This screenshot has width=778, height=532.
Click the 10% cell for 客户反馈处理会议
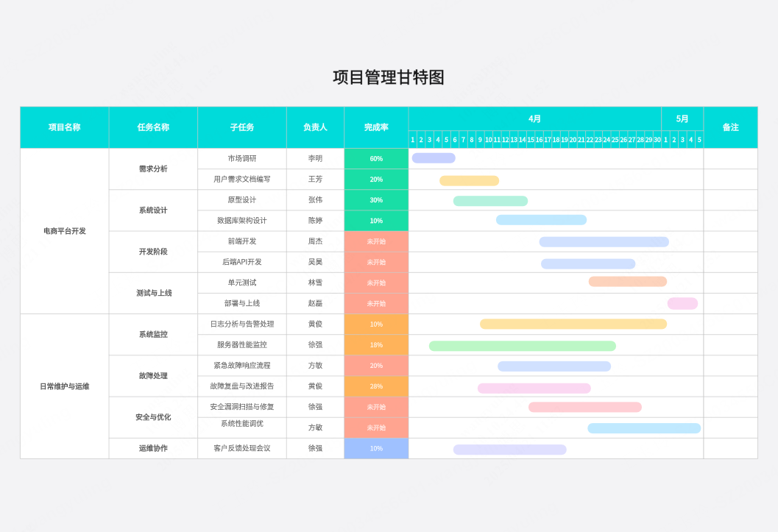point(376,448)
